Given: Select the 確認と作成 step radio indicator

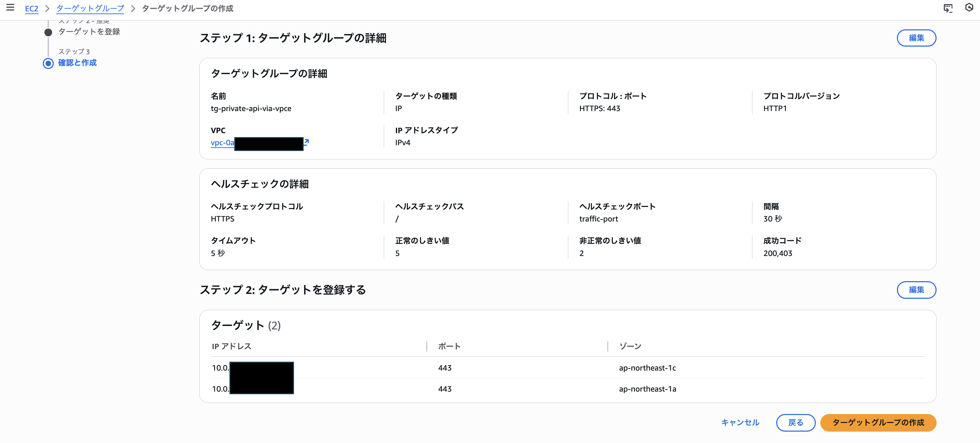Looking at the screenshot, I should point(48,63).
